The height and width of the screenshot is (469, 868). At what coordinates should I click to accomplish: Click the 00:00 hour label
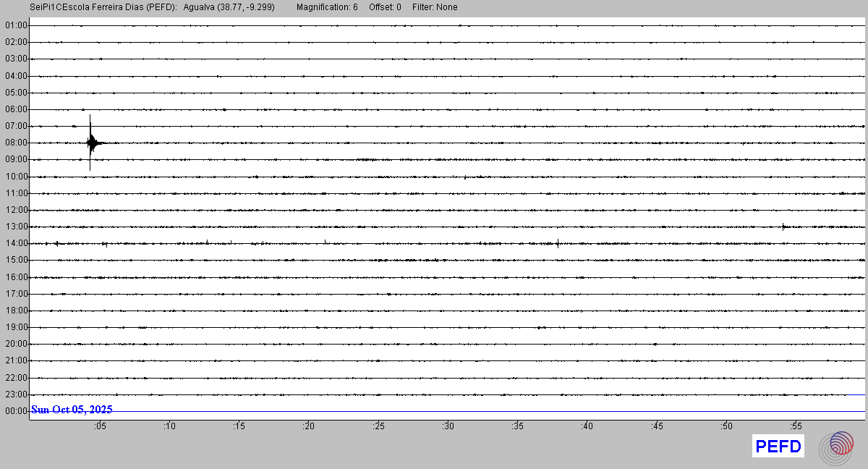click(x=16, y=411)
